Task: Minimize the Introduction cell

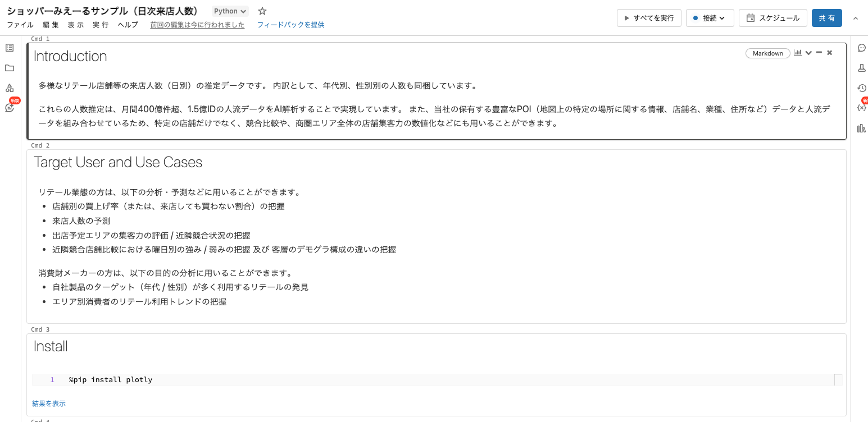Action: (820, 52)
